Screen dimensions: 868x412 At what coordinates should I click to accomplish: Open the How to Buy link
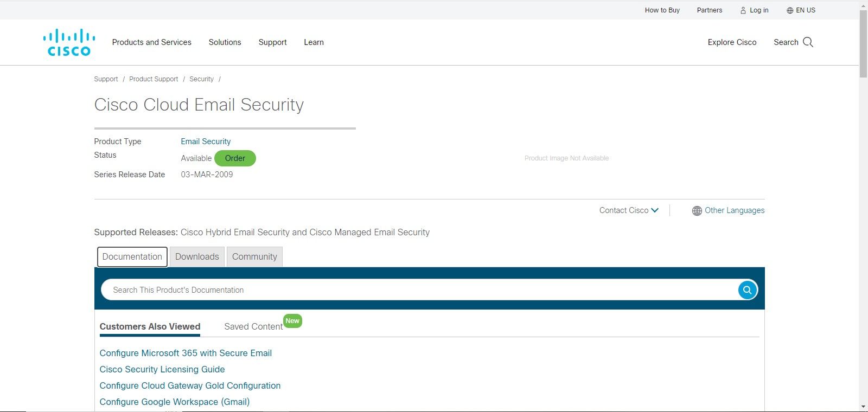(662, 10)
